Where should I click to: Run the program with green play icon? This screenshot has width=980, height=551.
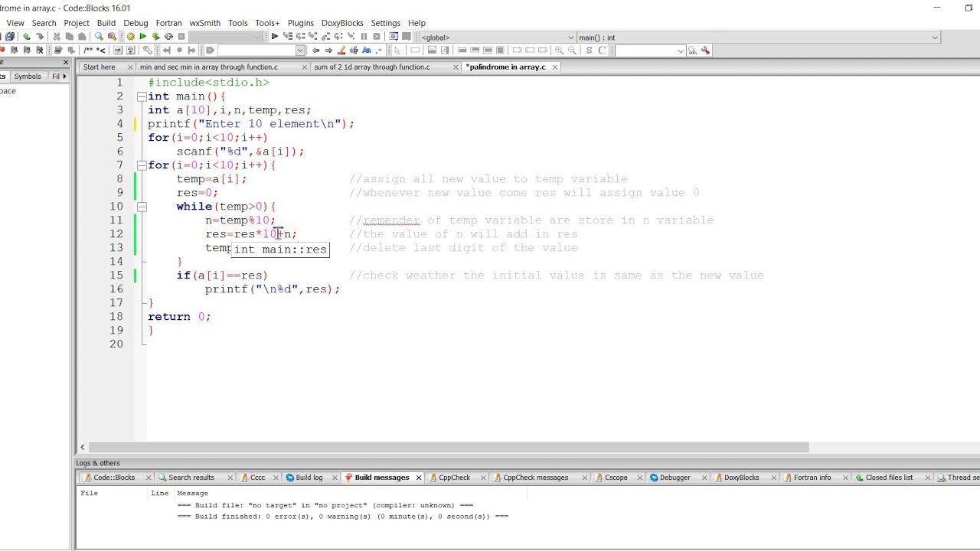point(142,37)
